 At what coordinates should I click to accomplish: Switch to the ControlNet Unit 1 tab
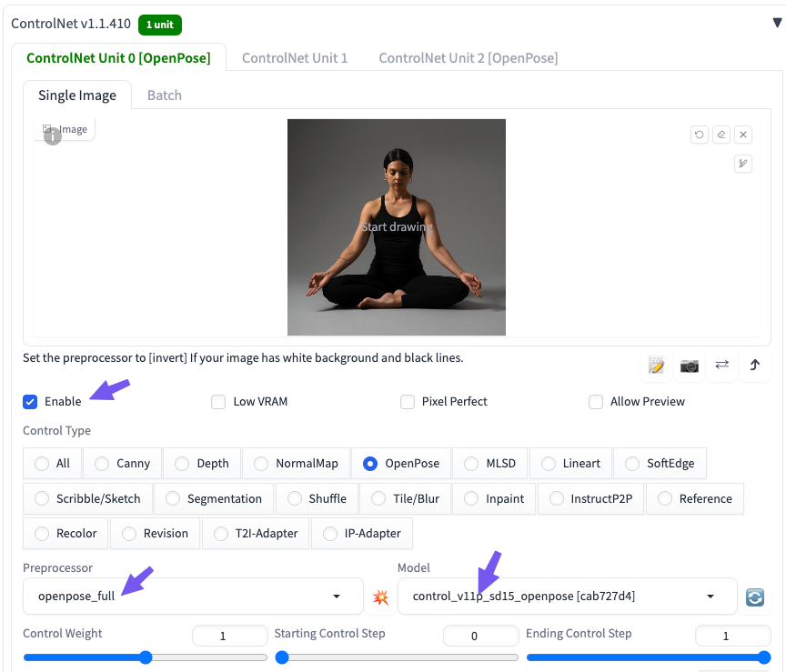pyautogui.click(x=295, y=57)
